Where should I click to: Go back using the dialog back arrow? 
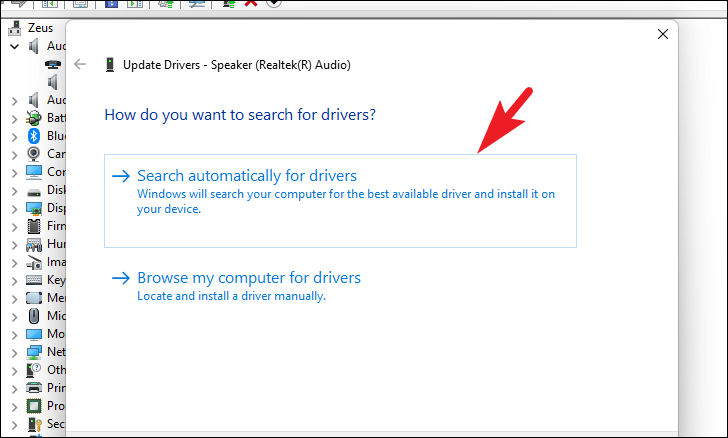coord(81,64)
